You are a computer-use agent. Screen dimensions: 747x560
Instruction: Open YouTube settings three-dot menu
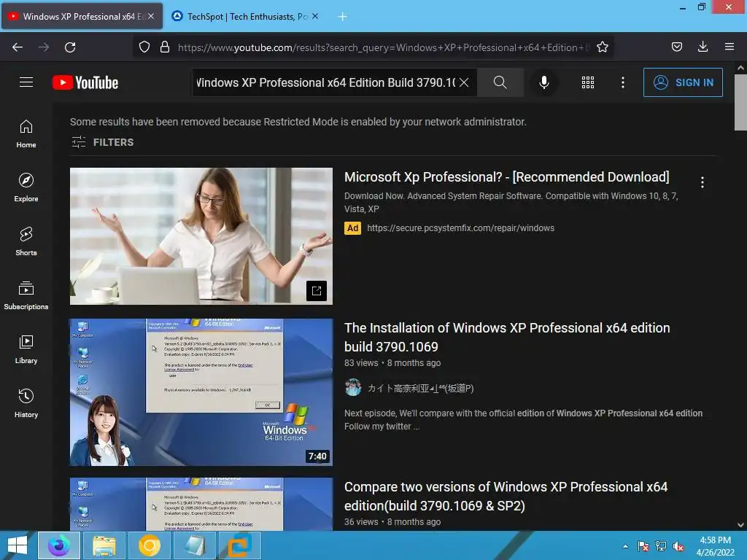coord(623,82)
